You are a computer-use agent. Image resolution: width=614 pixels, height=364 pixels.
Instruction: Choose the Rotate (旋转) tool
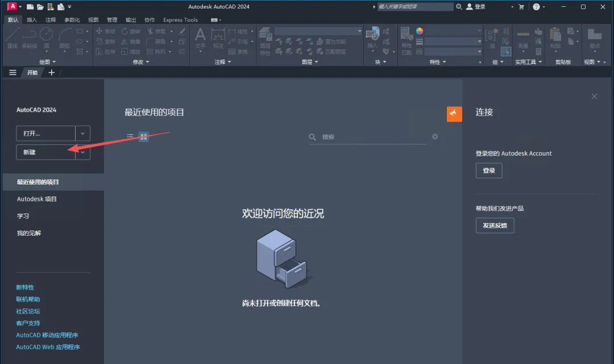click(x=130, y=31)
